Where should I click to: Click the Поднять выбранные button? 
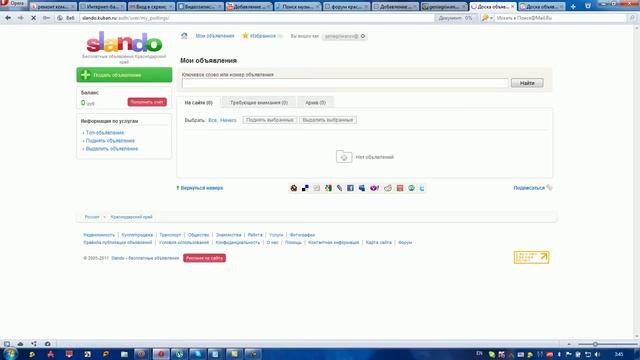click(x=269, y=120)
